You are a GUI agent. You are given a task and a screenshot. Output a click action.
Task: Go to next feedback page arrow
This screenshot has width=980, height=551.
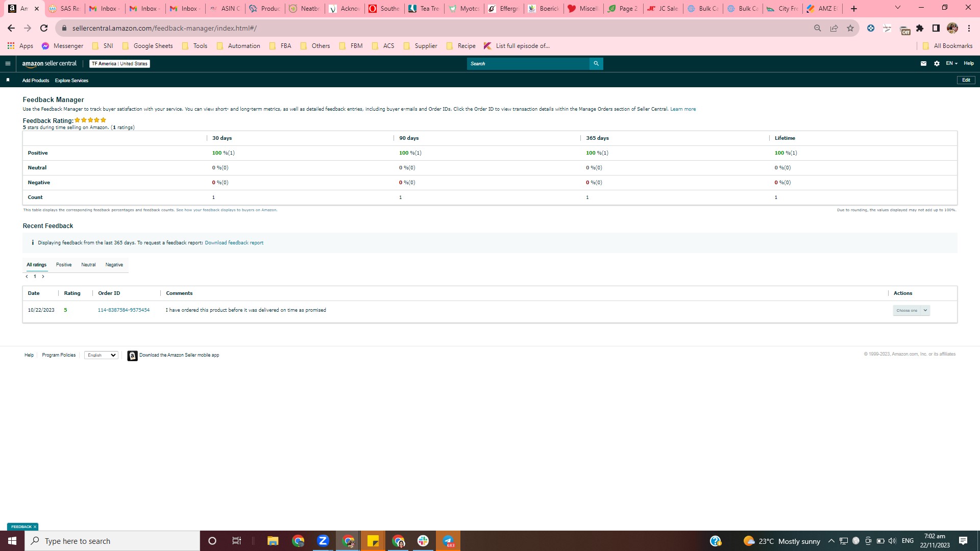point(43,277)
